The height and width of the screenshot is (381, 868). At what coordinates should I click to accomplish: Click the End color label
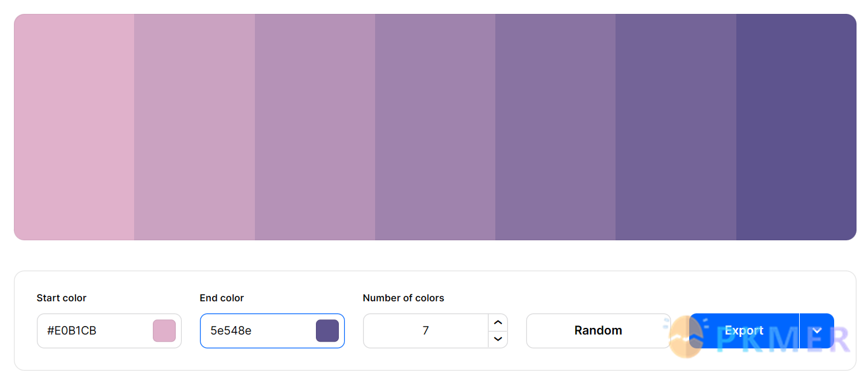(x=222, y=298)
